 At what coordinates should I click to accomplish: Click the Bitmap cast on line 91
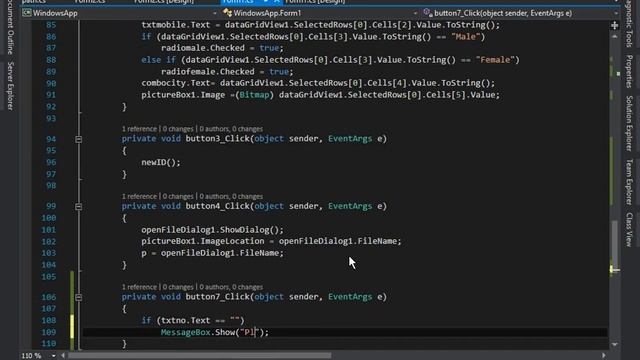coord(255,95)
